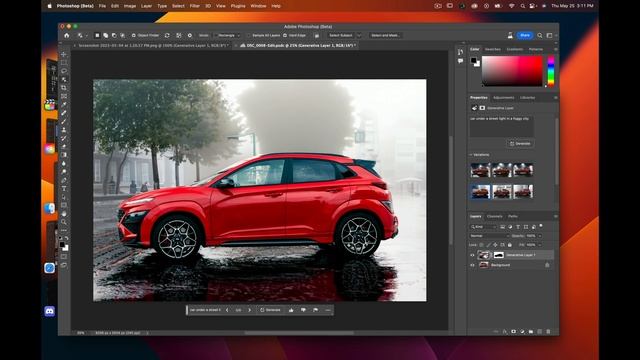
Task: Switch to the Adjustments tab
Action: coord(504,98)
